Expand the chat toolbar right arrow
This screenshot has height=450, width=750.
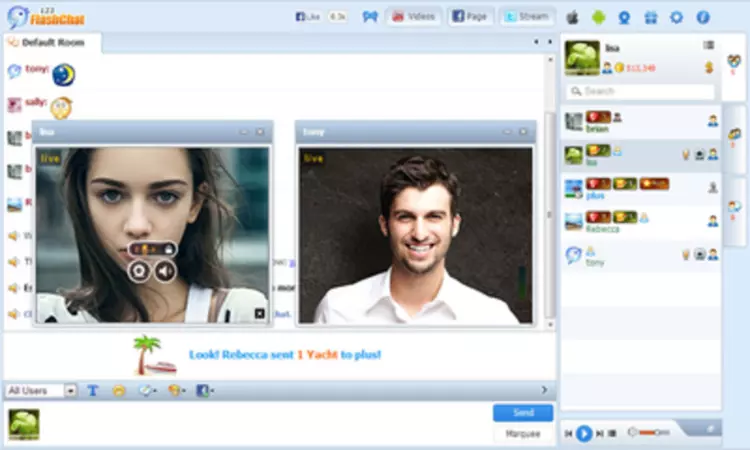point(544,390)
